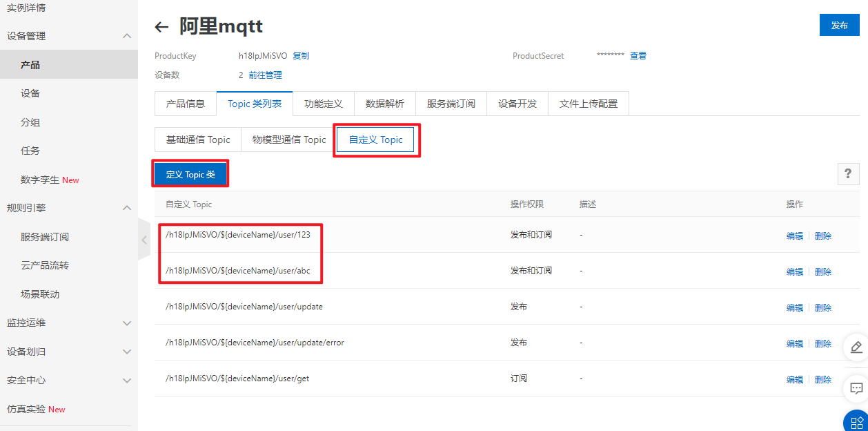The width and height of the screenshot is (868, 431).
Task: Select the 基础通信 Topic sub-tab
Action: (198, 140)
